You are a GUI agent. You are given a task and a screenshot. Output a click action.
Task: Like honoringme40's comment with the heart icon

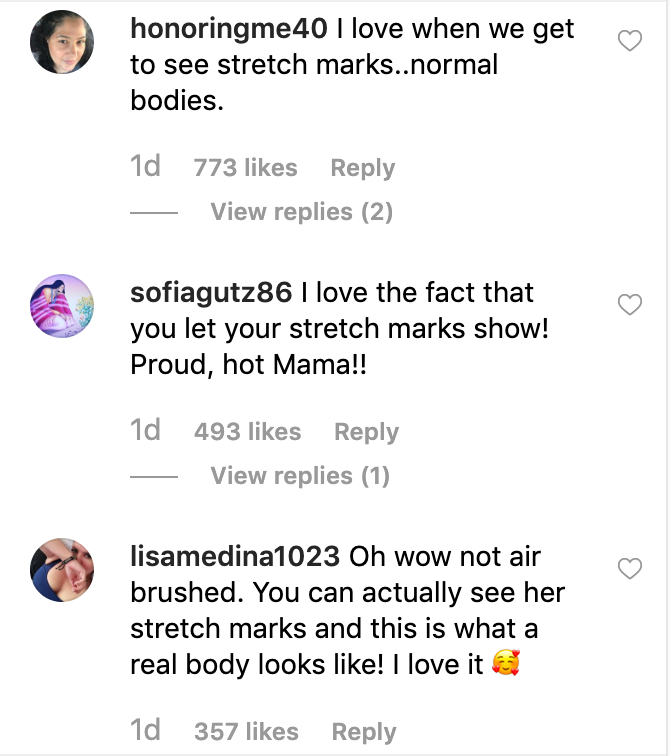point(630,40)
